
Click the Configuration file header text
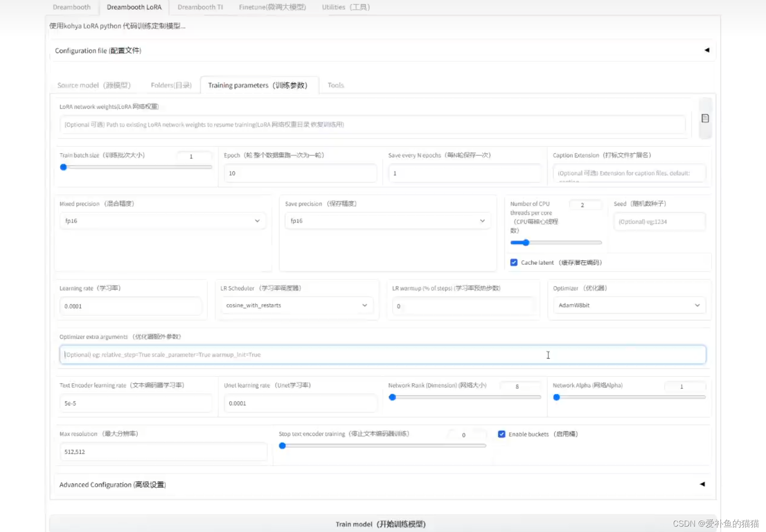[x=98, y=51]
